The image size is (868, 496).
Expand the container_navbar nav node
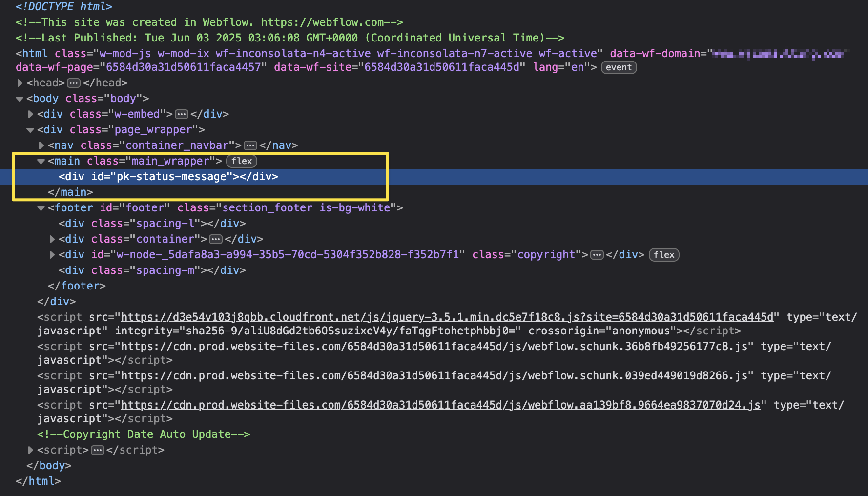[x=41, y=145]
